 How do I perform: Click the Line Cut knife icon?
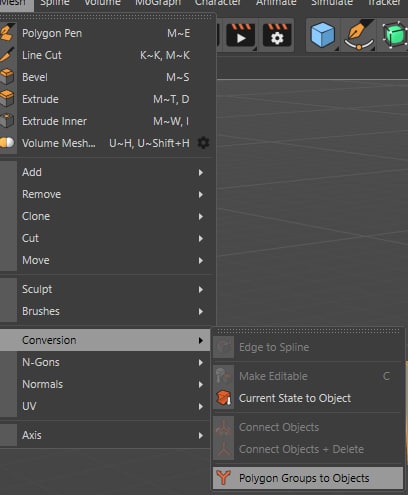pos(7,55)
